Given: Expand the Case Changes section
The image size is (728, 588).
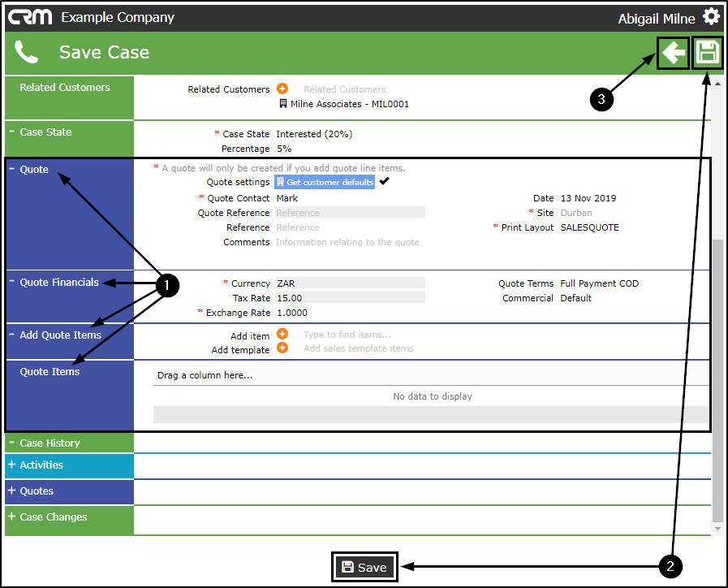Looking at the screenshot, I should click(x=11, y=517).
